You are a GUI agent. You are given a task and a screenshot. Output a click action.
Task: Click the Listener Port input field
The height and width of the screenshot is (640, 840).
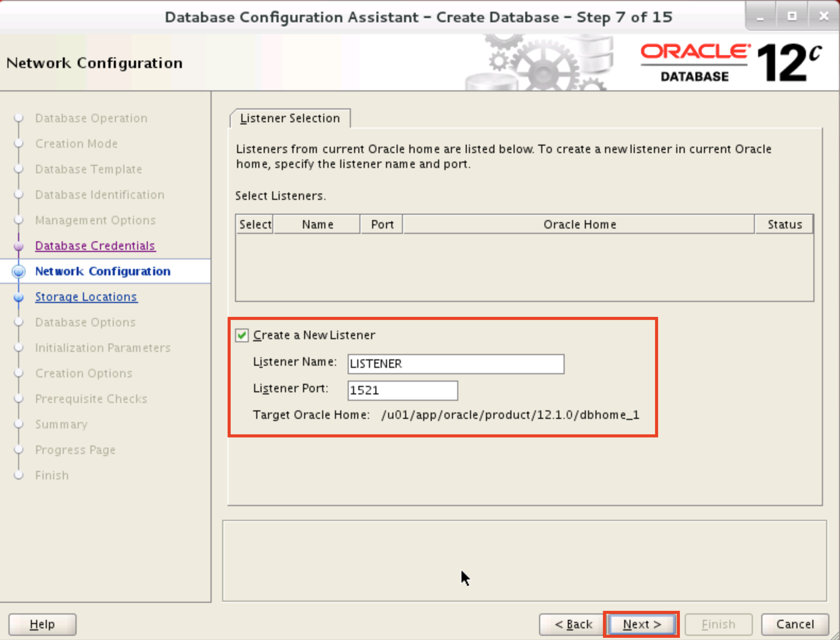coord(402,391)
